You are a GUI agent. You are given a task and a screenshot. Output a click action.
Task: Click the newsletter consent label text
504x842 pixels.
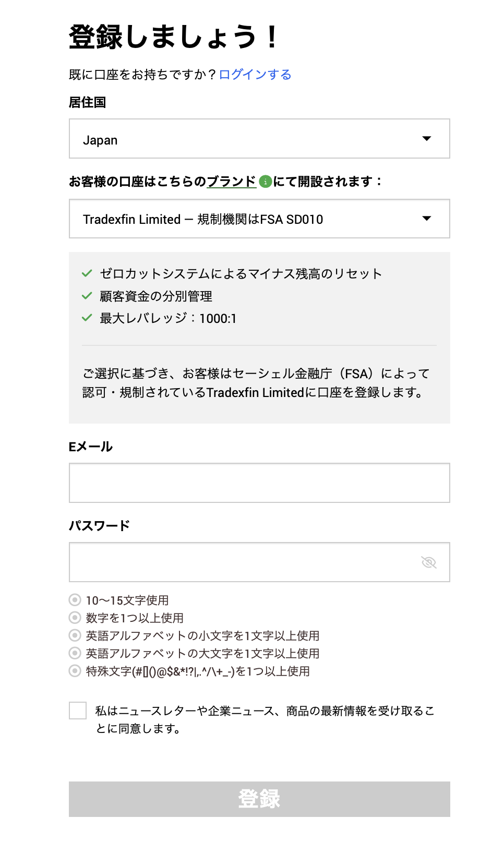[265, 719]
